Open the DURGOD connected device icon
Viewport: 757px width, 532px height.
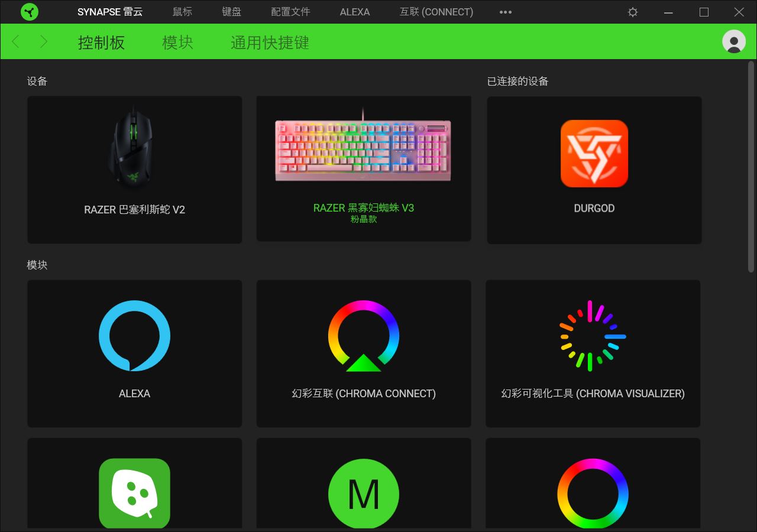tap(594, 154)
